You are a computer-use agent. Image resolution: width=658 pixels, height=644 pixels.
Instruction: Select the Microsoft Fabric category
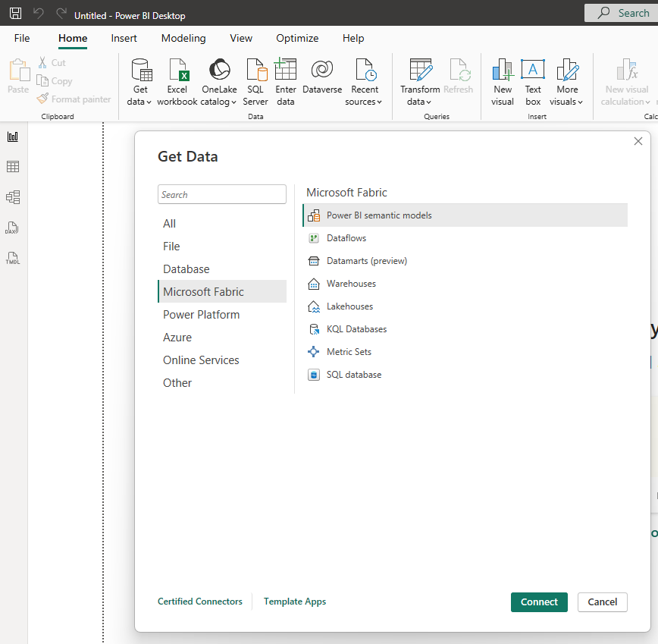(x=222, y=291)
